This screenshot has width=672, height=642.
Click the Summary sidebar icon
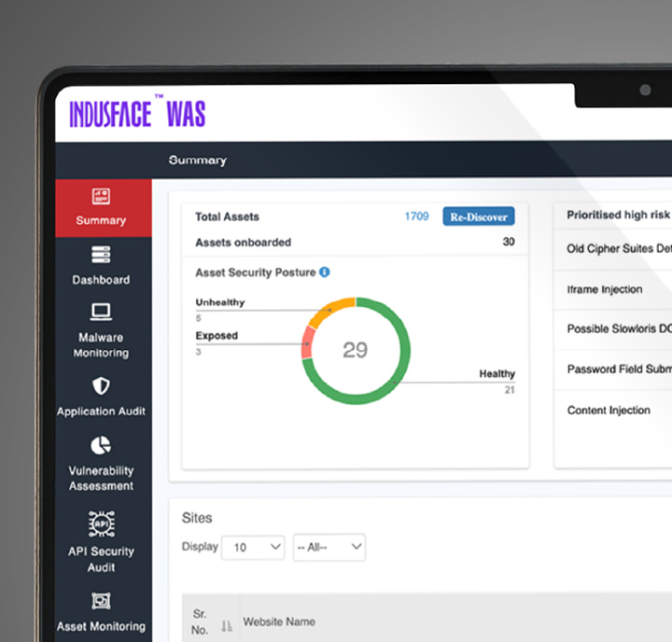pyautogui.click(x=101, y=196)
